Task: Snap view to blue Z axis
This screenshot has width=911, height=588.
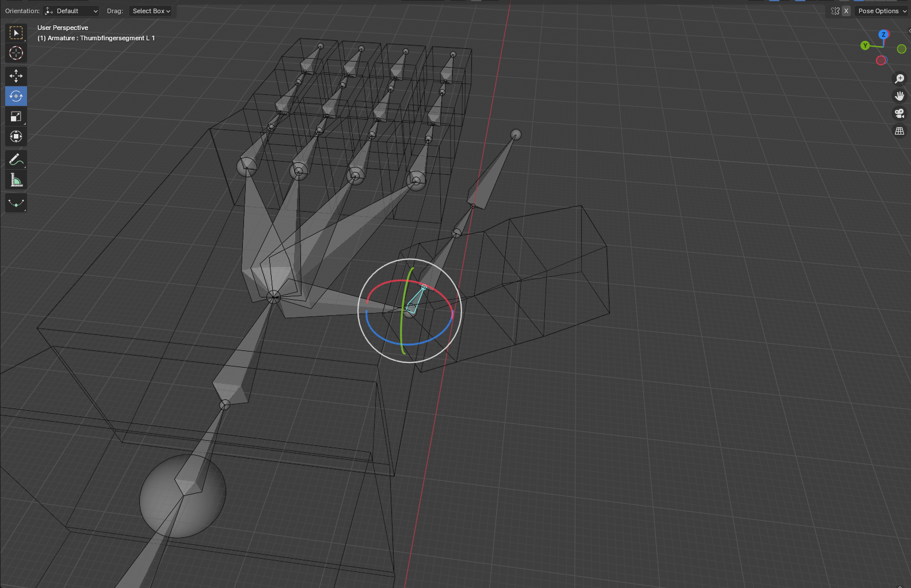Action: point(883,35)
